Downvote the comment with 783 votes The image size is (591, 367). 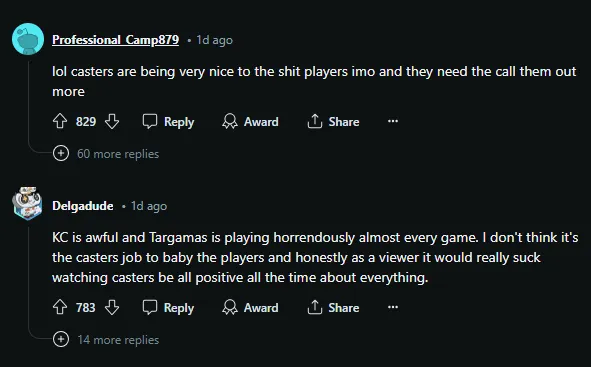(x=112, y=307)
